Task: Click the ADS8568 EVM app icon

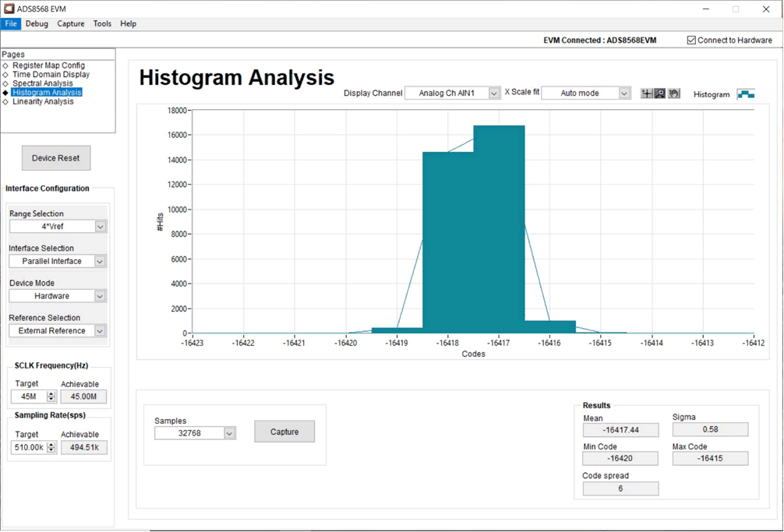Action: coord(9,9)
